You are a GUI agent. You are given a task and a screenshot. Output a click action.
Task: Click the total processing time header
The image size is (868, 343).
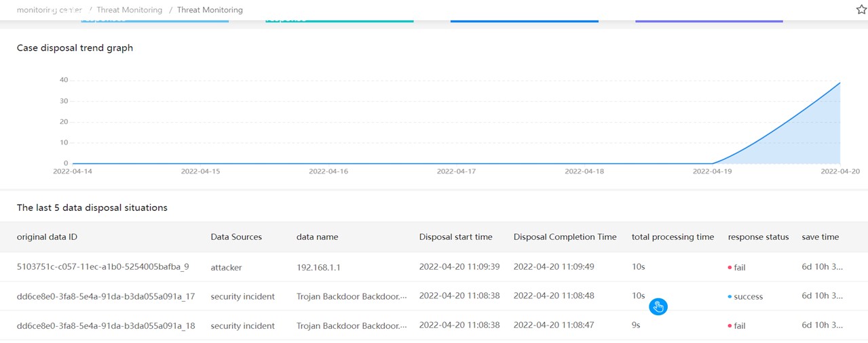pos(673,237)
